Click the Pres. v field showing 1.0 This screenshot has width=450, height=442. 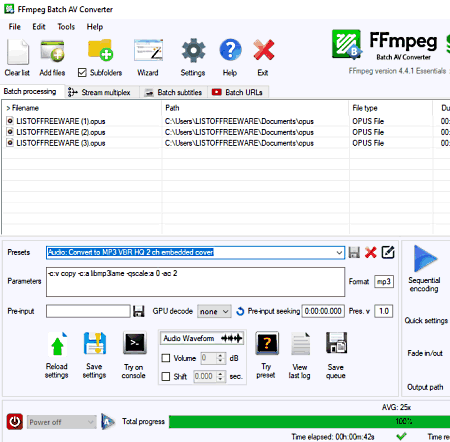384,311
